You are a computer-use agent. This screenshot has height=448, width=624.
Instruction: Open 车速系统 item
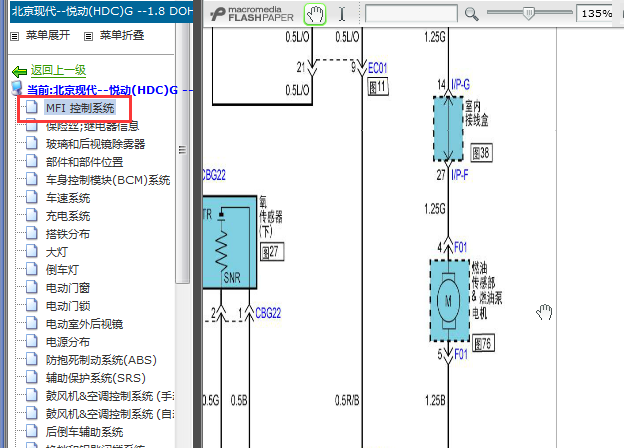point(68,198)
